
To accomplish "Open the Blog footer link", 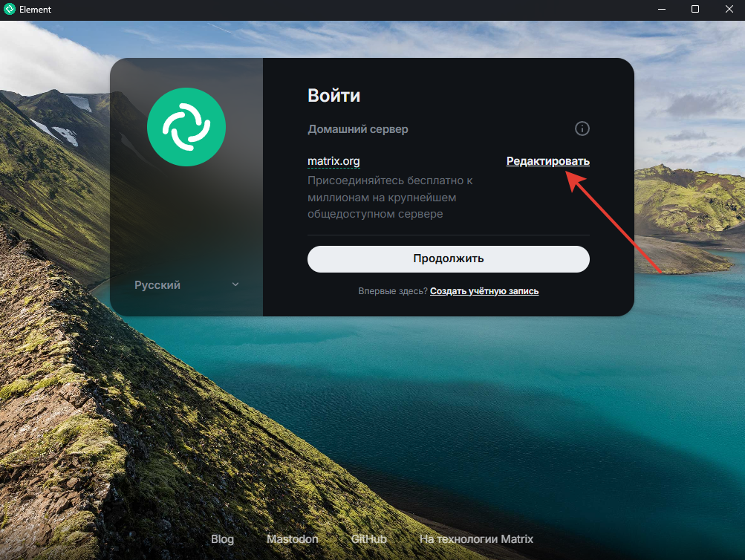I will 222,539.
